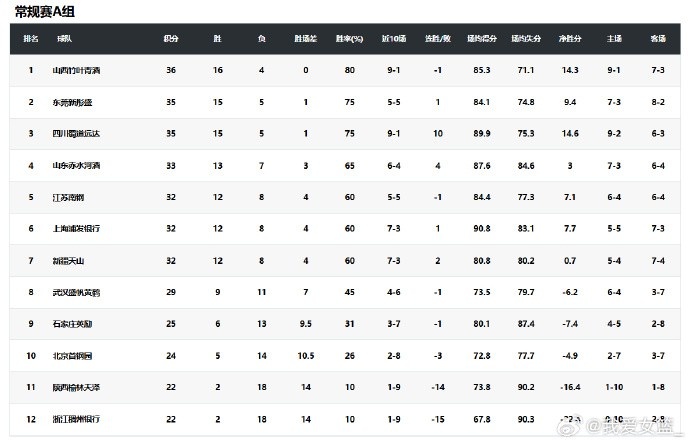690x443 pixels.
Task: Open the 山东赤水河酒 team link
Action: point(79,165)
